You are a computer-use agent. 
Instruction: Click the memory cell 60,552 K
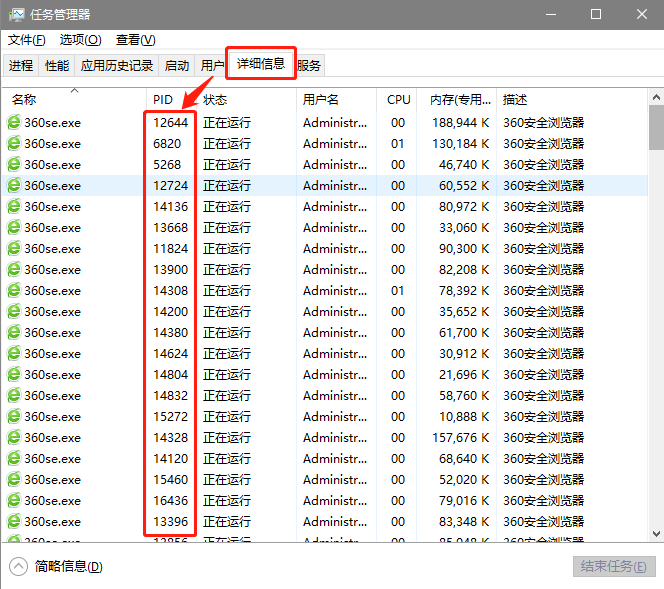[464, 185]
